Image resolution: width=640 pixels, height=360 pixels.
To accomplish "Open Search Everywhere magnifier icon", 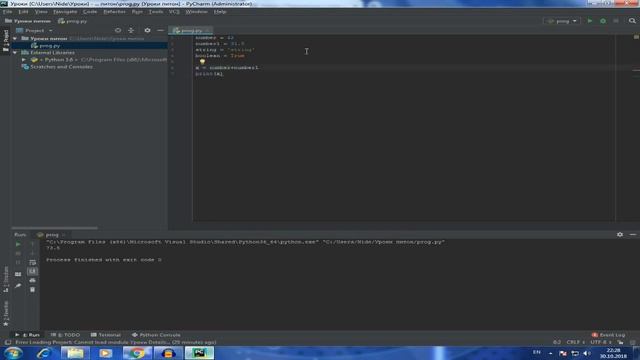I will click(632, 21).
